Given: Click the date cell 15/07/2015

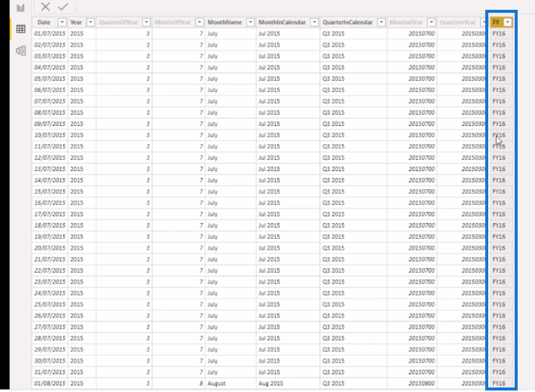Looking at the screenshot, I should (x=50, y=191).
